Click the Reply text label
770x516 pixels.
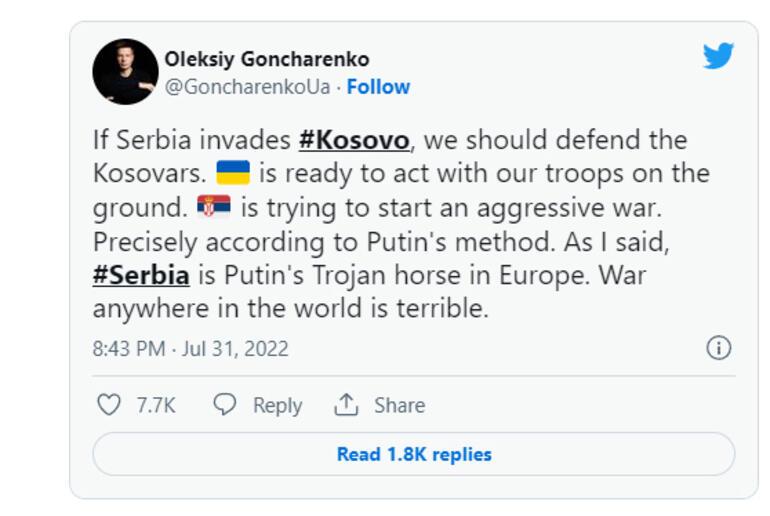(277, 406)
